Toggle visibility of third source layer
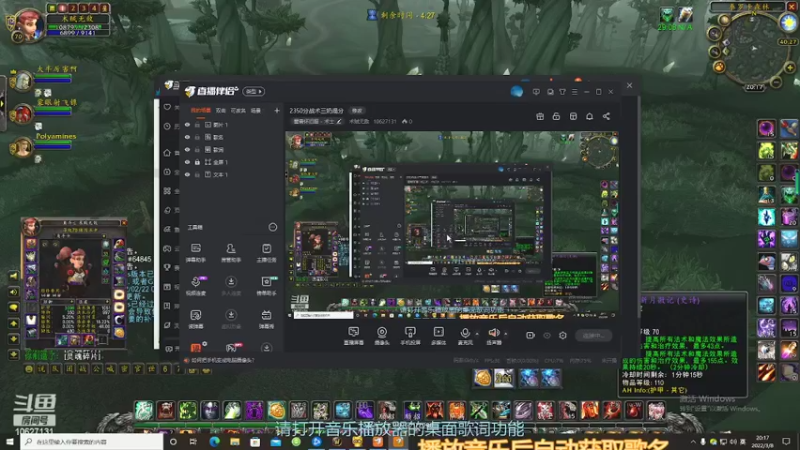Screen dimensions: 800x450 [x=187, y=149]
